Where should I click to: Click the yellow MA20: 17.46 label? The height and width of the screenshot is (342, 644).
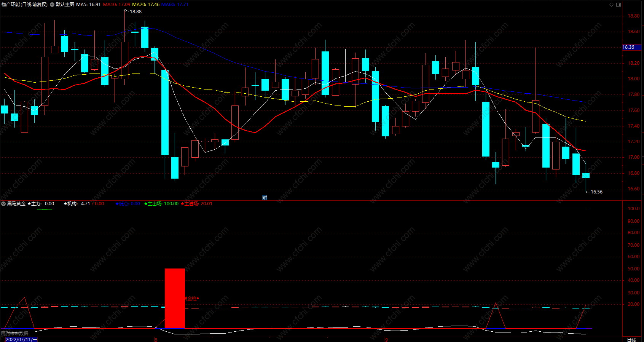tap(146, 5)
